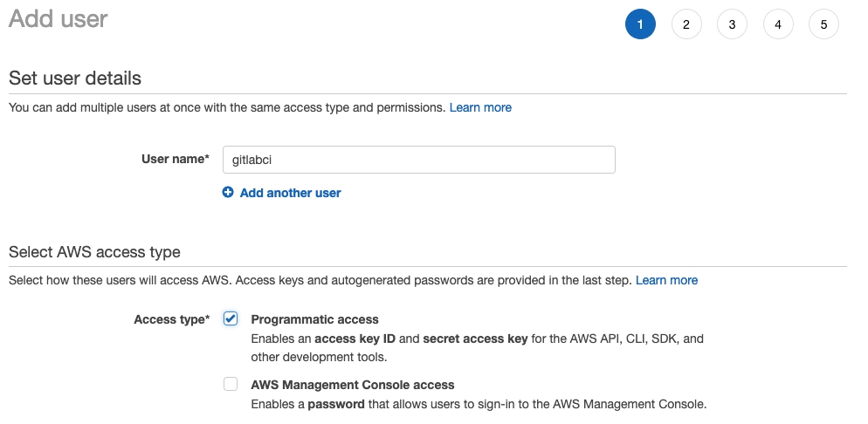Click the step 5 circle
The image size is (868, 424).
823,24
